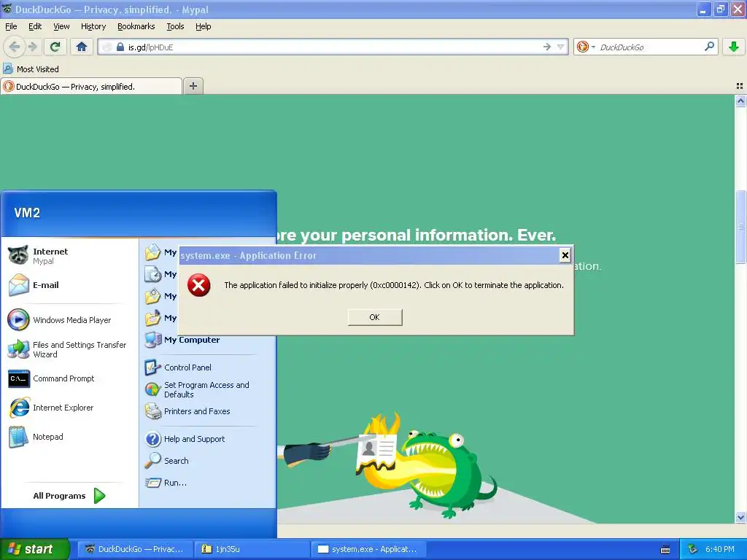Screen dimensions: 747x560
Task: Switch to DuckDuckGo taskbar button
Action: pos(135,549)
